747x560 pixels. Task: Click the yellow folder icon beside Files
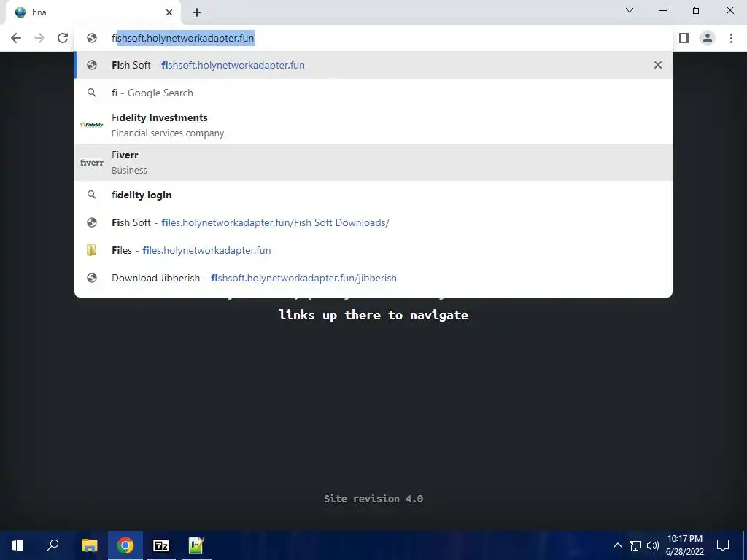(x=91, y=250)
